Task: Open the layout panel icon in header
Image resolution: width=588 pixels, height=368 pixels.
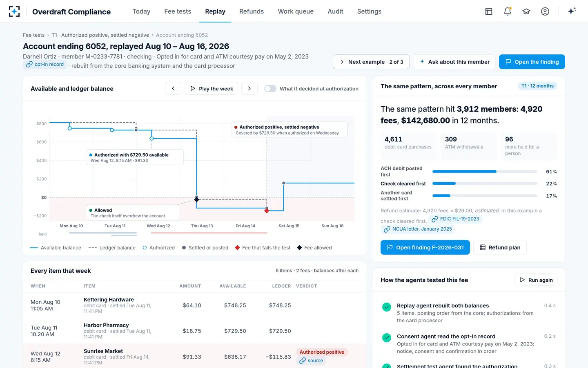Action: [x=489, y=11]
